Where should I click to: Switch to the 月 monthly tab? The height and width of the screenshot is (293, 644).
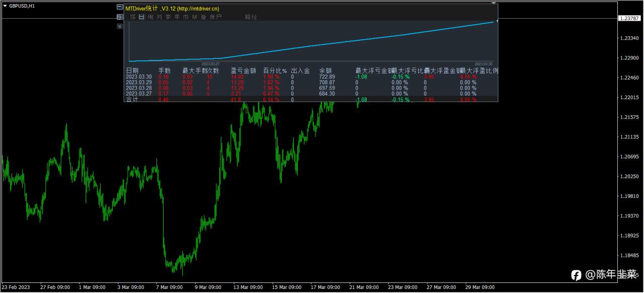click(159, 17)
